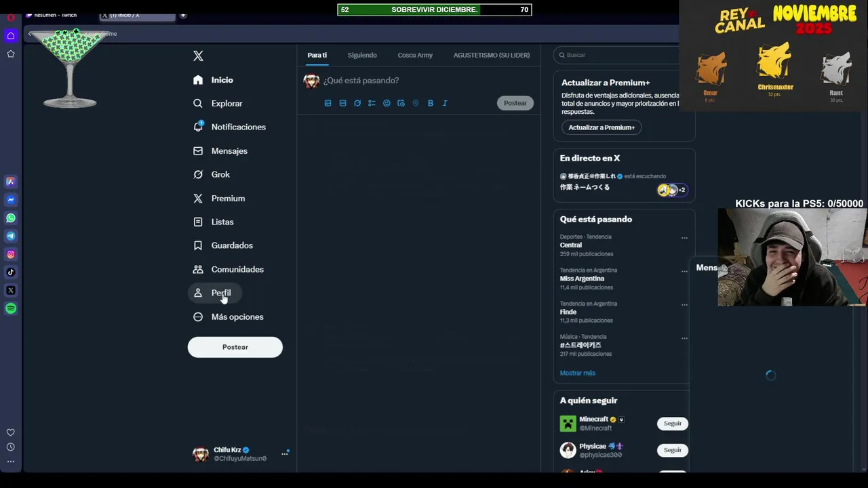Open Grok from the X sidebar
868x488 pixels.
(212, 174)
